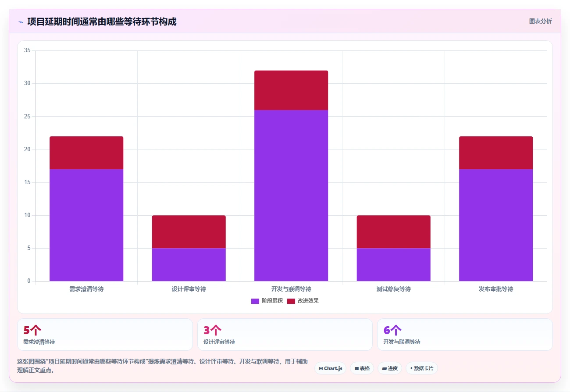Viewport: 570px width, 392px height.
Task: Click the y-axis value 15
Action: [x=27, y=182]
